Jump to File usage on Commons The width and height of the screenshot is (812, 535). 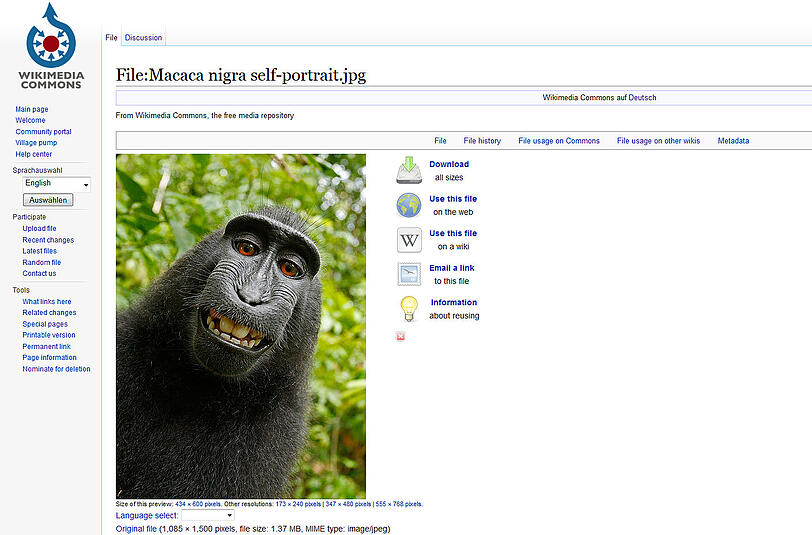(559, 140)
